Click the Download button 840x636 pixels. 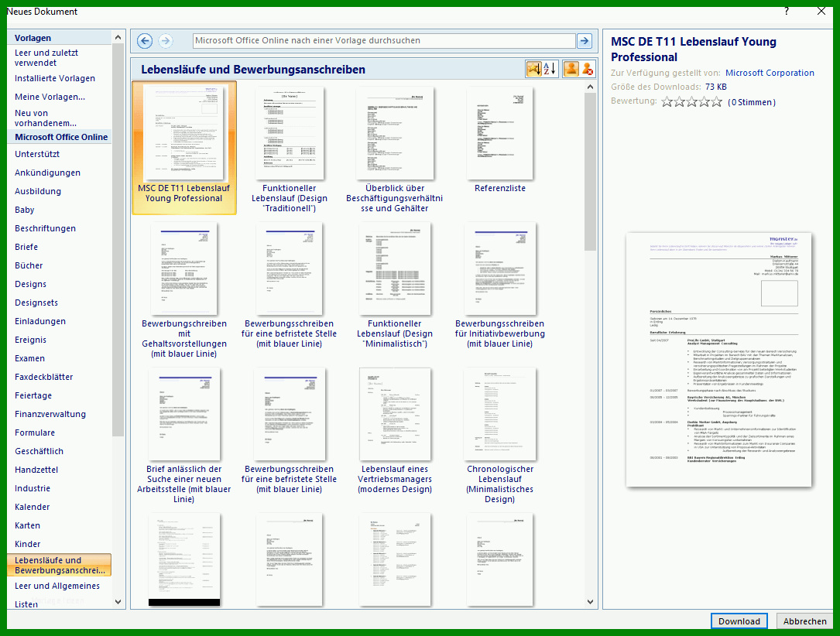(x=739, y=621)
